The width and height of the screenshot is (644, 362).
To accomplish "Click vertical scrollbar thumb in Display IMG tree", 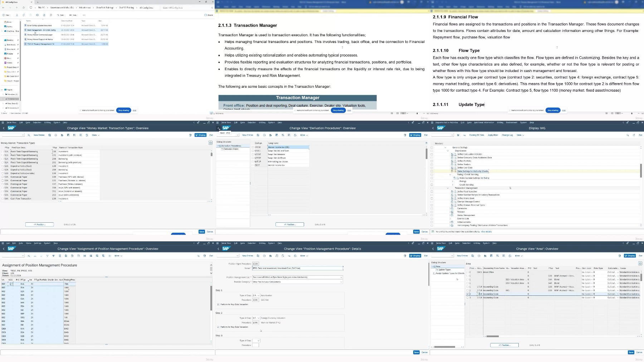I will [641, 170].
